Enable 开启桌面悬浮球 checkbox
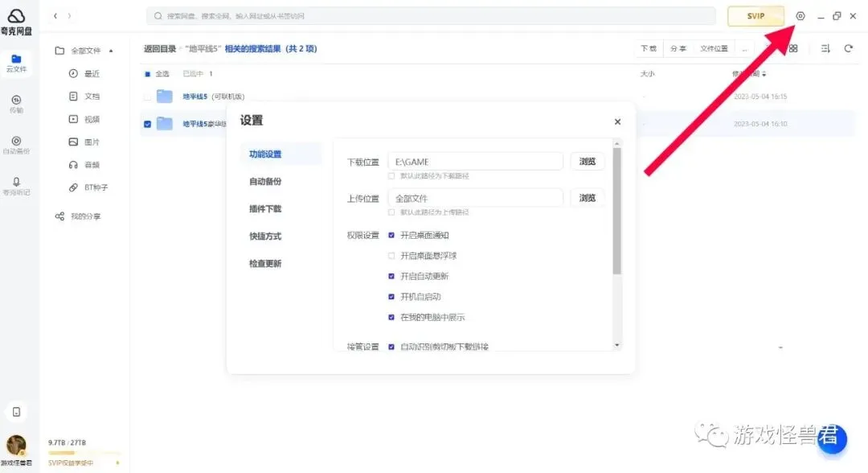868x473 pixels. tap(391, 256)
